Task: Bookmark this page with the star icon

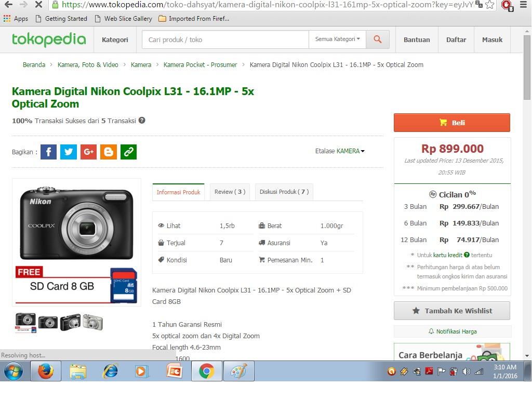Action: [x=489, y=4]
